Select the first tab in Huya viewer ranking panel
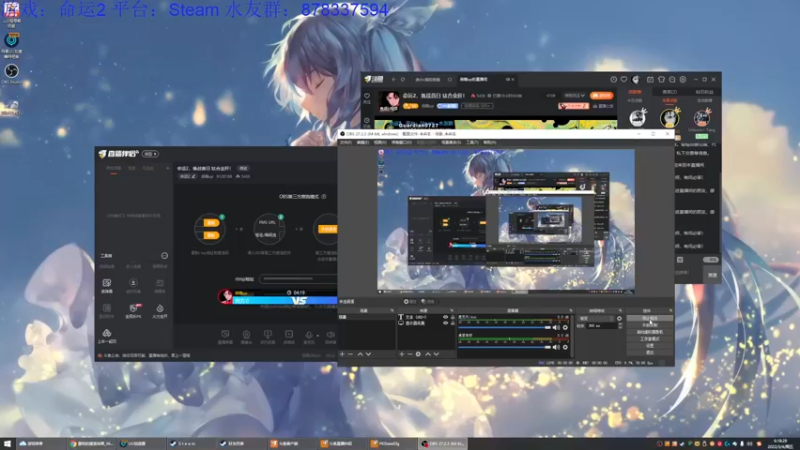Image resolution: width=800 pixels, height=450 pixels. 634,92
